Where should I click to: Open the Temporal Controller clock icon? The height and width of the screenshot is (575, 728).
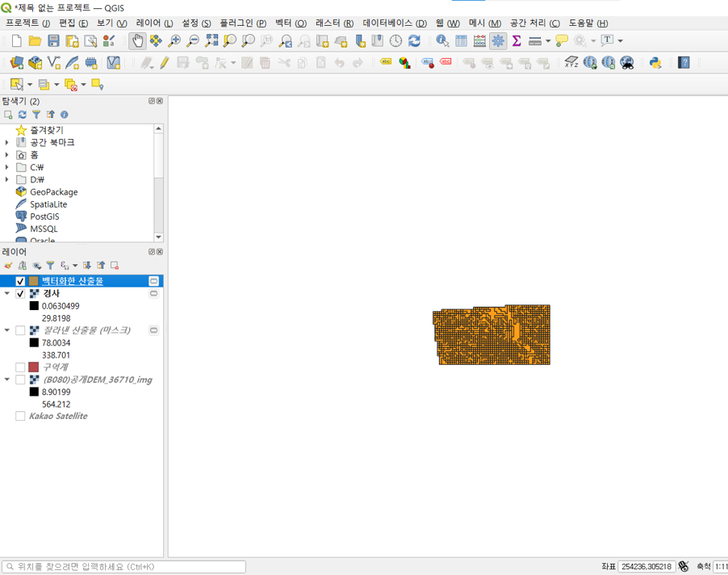pos(395,41)
